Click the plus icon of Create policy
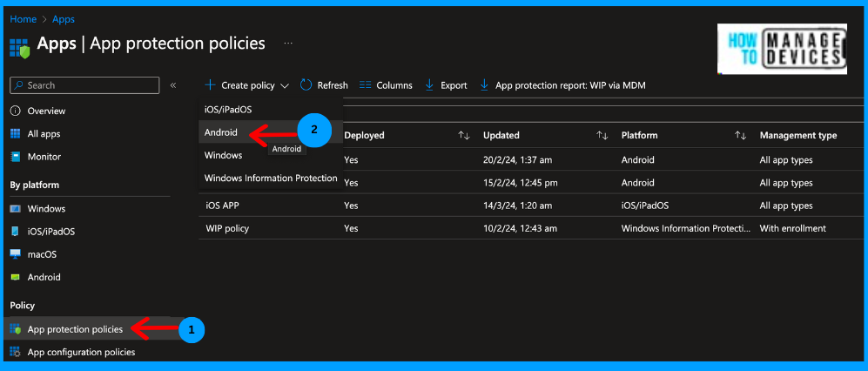868x371 pixels. (210, 85)
